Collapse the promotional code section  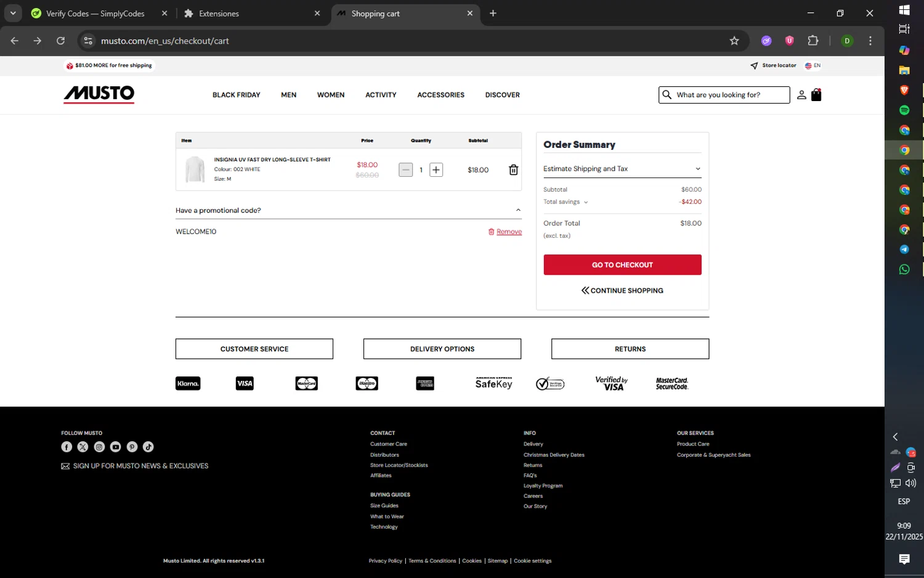349,211
